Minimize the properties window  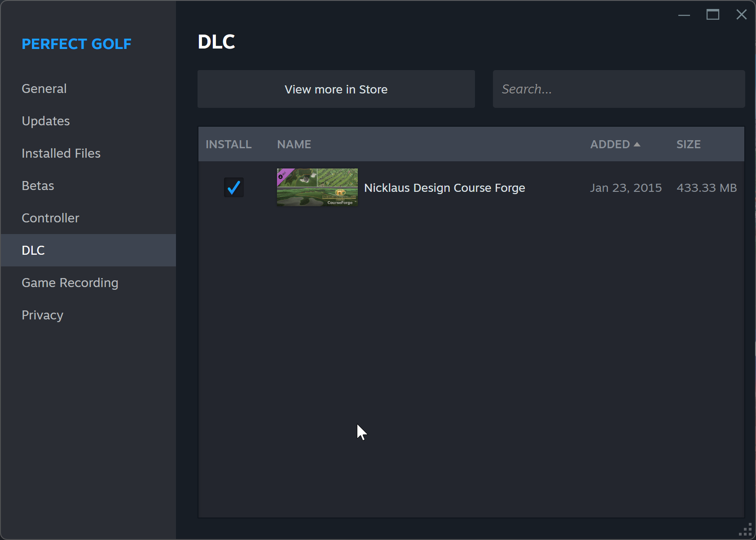coord(684,15)
